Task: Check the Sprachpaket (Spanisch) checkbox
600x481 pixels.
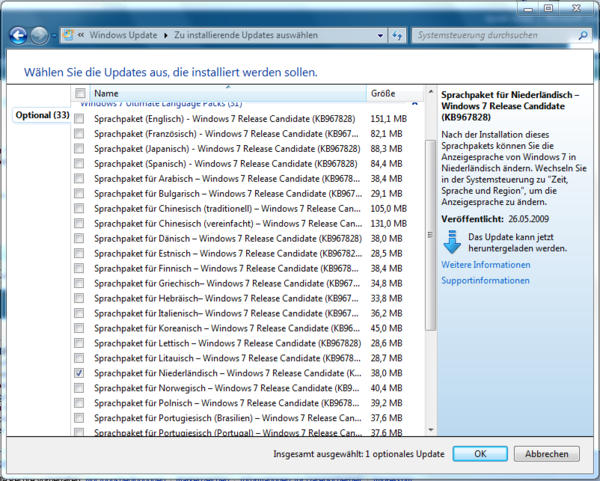Action: 79,163
